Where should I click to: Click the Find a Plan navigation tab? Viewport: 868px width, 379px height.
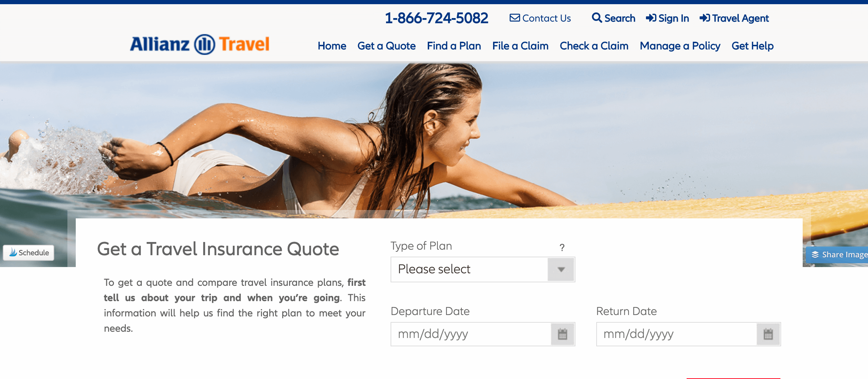pos(454,46)
